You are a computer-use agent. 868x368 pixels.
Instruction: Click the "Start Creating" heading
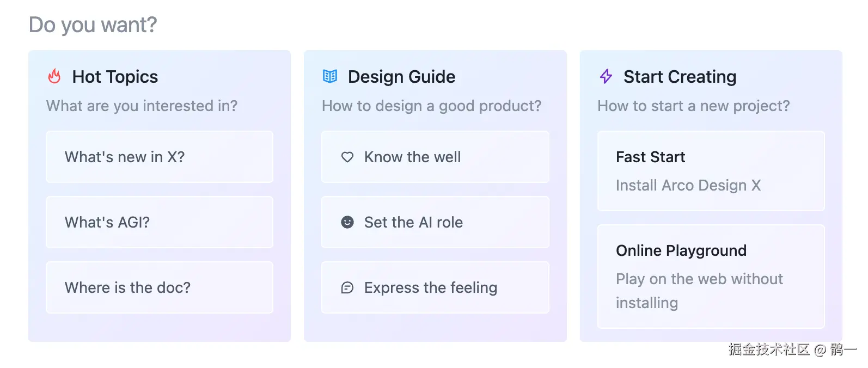680,77
